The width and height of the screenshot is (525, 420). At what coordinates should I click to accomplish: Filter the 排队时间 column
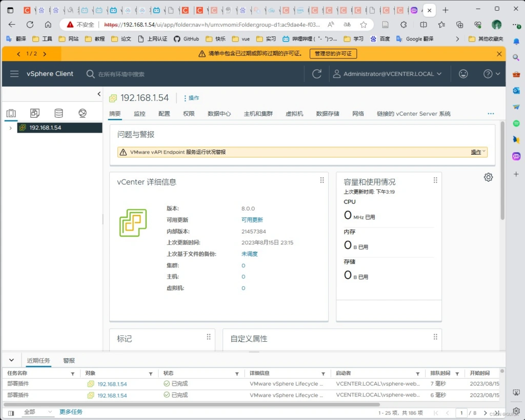tap(457, 374)
